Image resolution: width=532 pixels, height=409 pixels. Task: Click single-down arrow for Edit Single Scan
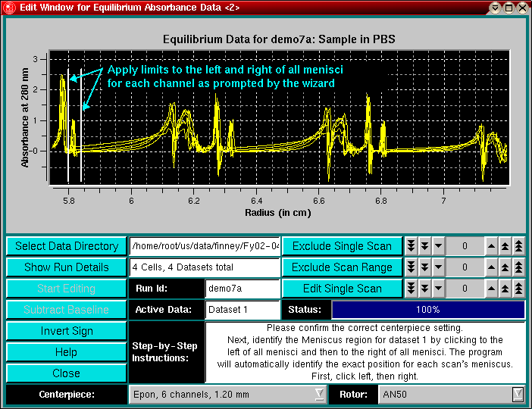(x=439, y=289)
